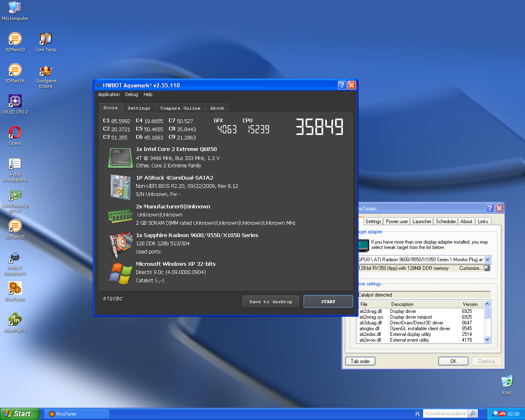Open the Mój komputer desktop icon
Viewport: 525px width, 420px height.
pos(15,11)
